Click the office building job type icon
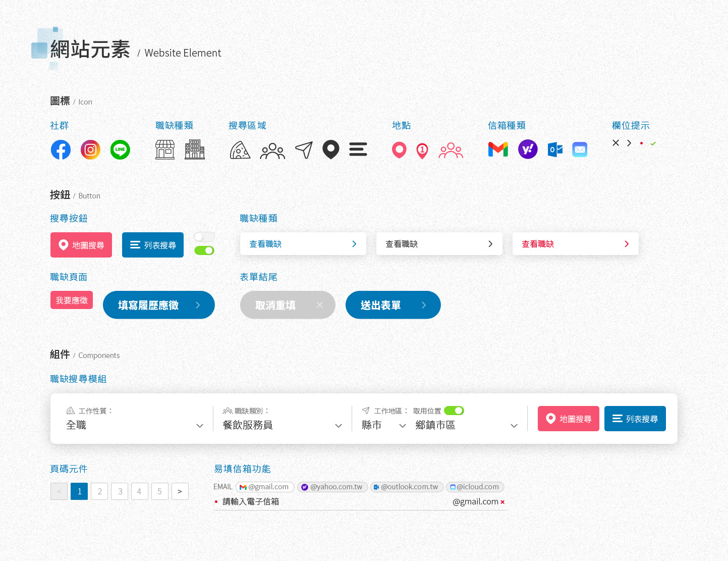Screen dimensions: 728x561 point(195,149)
